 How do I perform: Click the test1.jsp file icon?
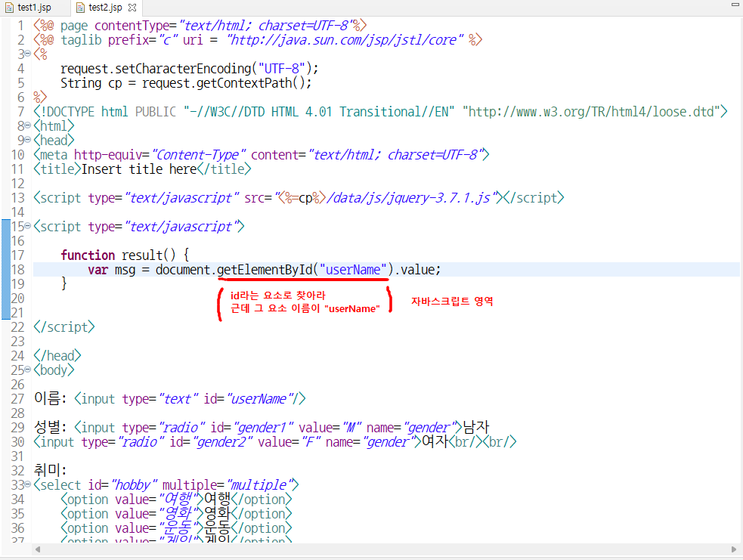[x=9, y=8]
